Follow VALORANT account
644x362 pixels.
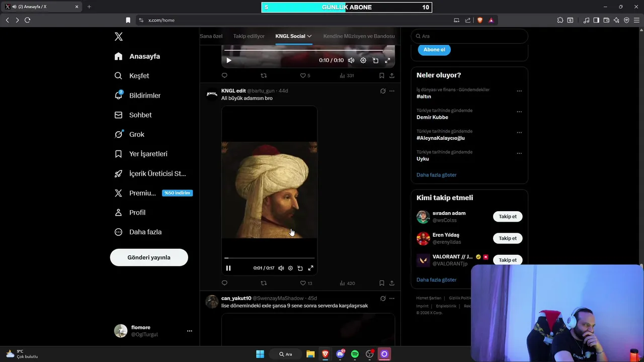tap(508, 260)
